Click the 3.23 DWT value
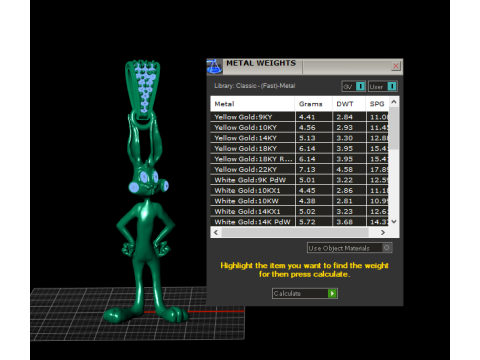Viewport: 480px width, 360px height. [x=344, y=211]
